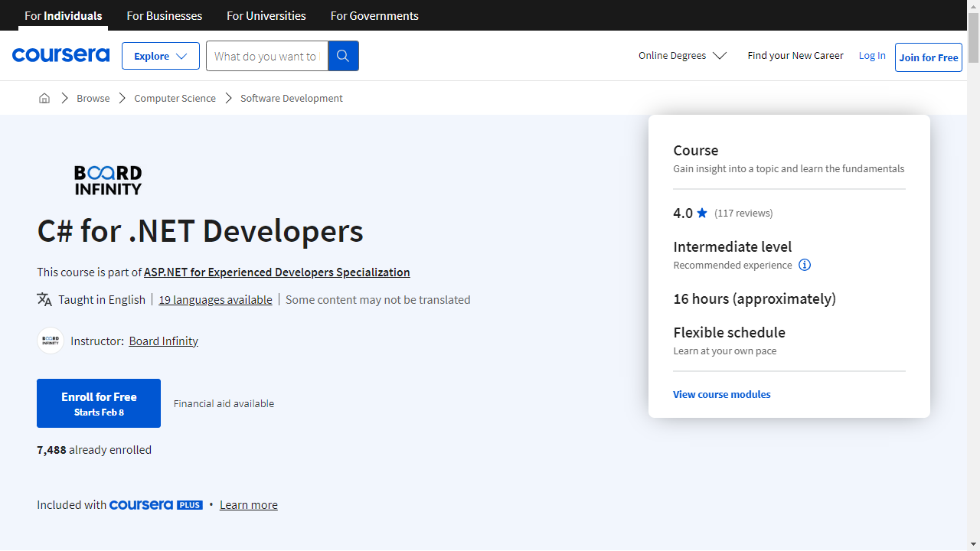Image resolution: width=980 pixels, height=551 pixels.
Task: Click the Log In link
Action: pyautogui.click(x=872, y=55)
